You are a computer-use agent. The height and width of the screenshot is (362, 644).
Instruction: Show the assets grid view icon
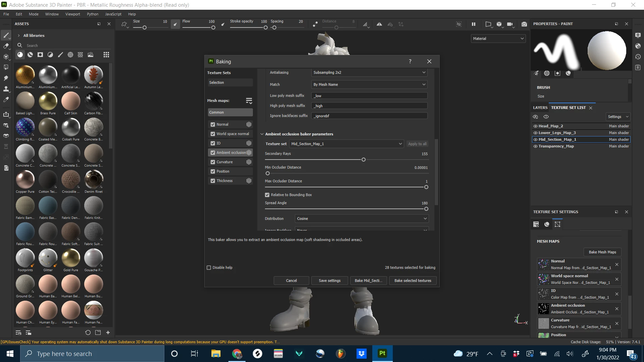point(106,55)
